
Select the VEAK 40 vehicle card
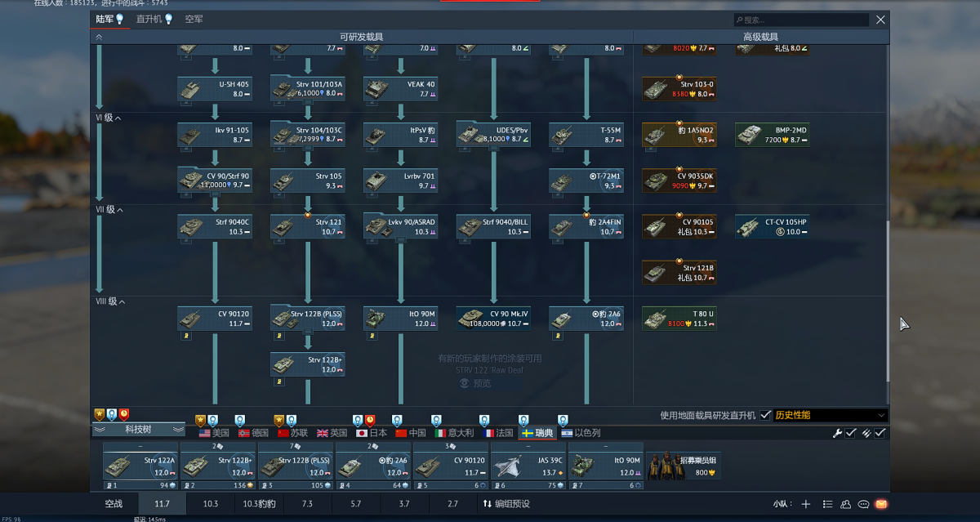click(400, 88)
